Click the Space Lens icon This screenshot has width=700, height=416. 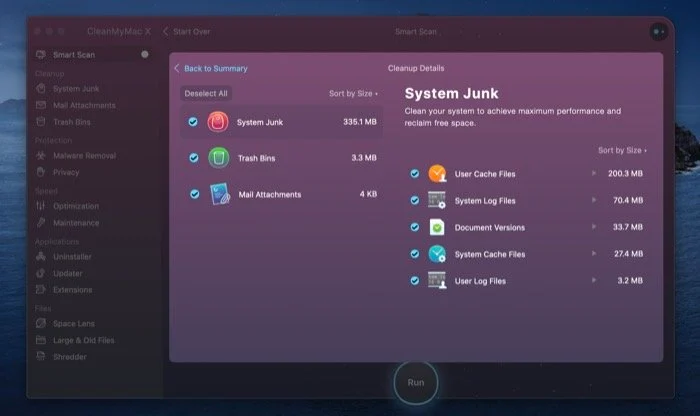tap(41, 323)
